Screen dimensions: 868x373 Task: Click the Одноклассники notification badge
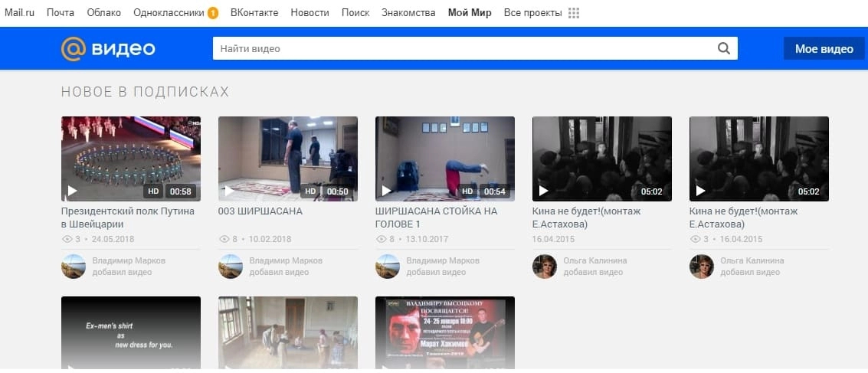(x=213, y=13)
